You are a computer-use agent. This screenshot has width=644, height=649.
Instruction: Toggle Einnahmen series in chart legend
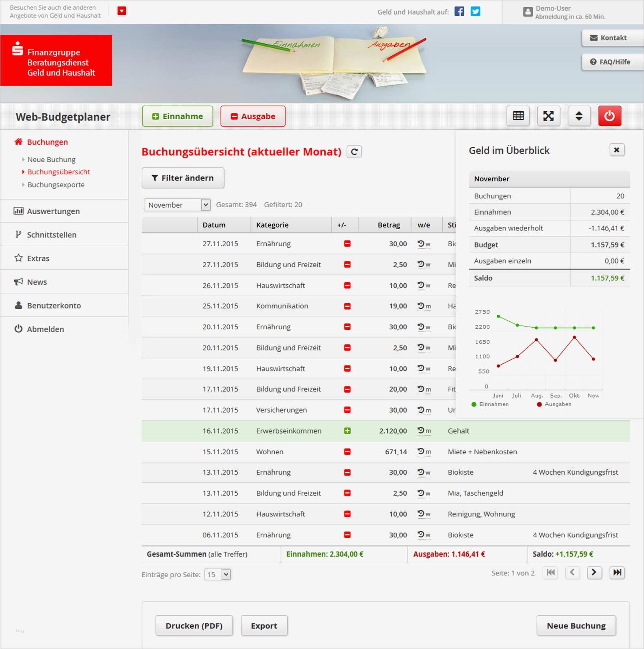click(x=490, y=404)
